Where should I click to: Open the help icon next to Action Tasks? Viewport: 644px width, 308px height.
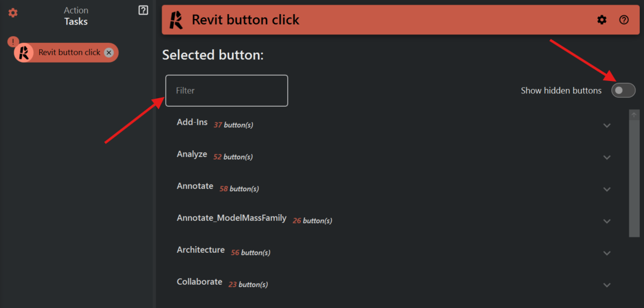143,10
